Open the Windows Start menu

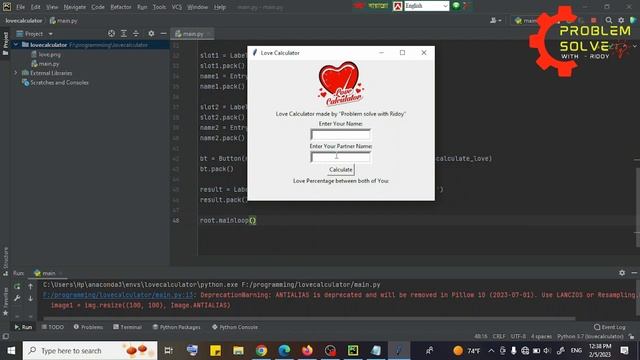[11, 351]
